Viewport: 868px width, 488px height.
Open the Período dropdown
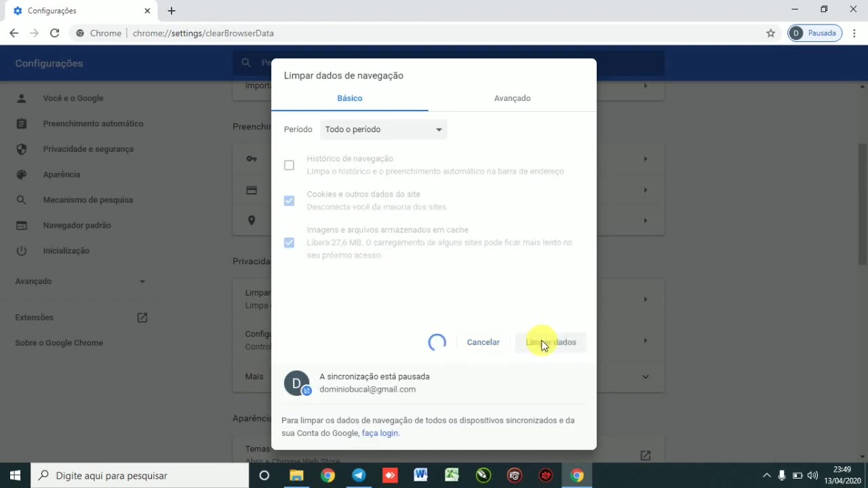click(383, 129)
